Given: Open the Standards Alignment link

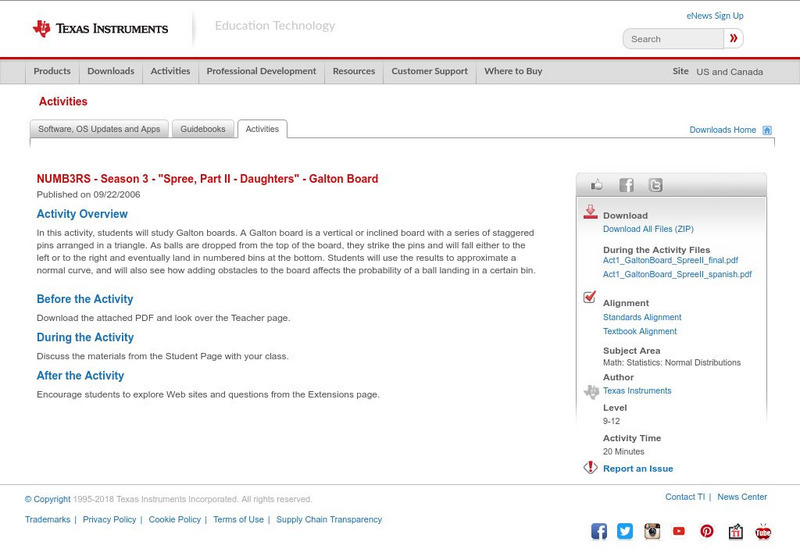Looking at the screenshot, I should (642, 317).
